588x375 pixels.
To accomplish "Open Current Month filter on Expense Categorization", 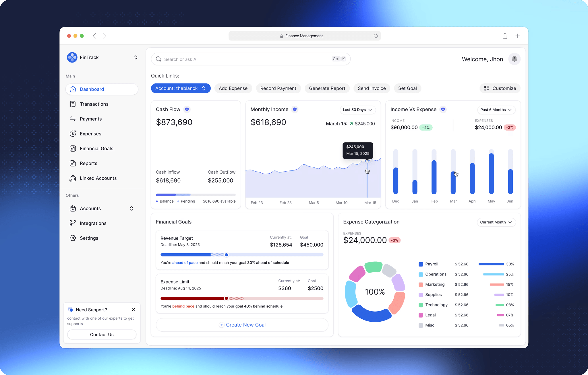I will tap(496, 222).
